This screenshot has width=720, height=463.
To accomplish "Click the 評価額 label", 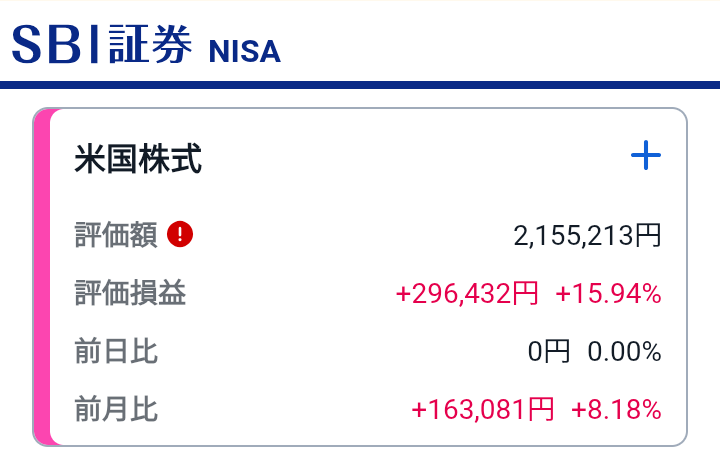I will tap(116, 235).
